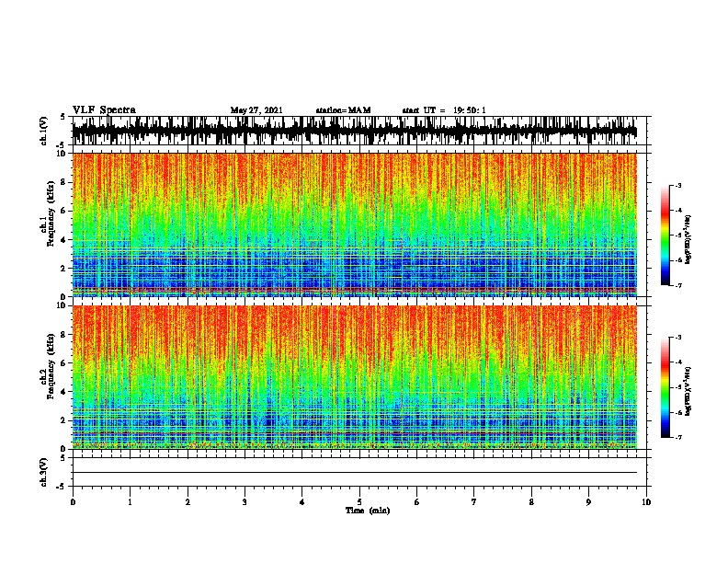Click time axis tick label "6"
The width and height of the screenshot is (728, 563).
tap(417, 502)
